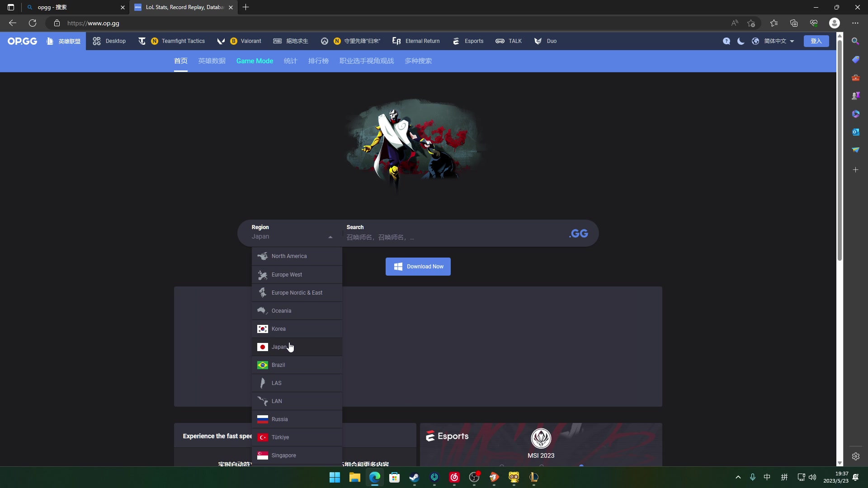Image resolution: width=868 pixels, height=488 pixels.
Task: Select Europe West region
Action: tap(297, 275)
